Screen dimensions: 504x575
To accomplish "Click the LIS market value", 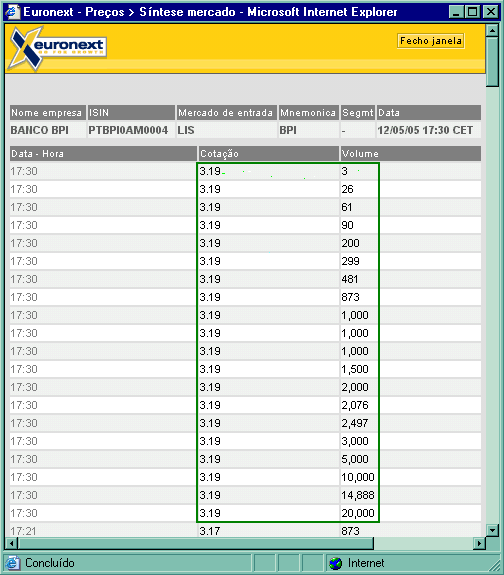I will click(x=186, y=130).
